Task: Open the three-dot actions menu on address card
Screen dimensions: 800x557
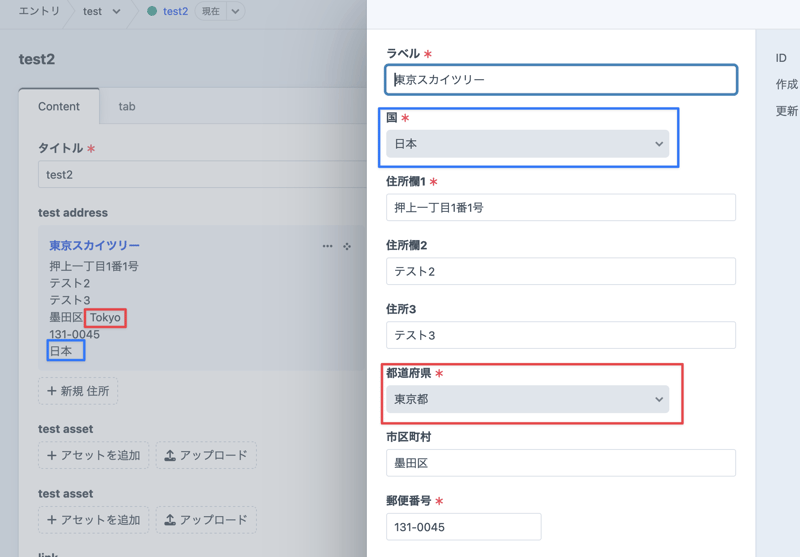Action: 327,246
